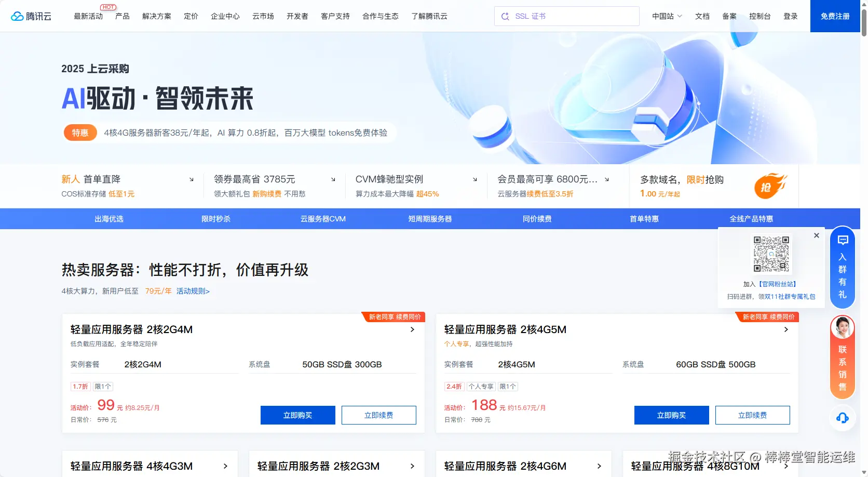Open the headset customer service icon
868x477 pixels.
point(843,418)
